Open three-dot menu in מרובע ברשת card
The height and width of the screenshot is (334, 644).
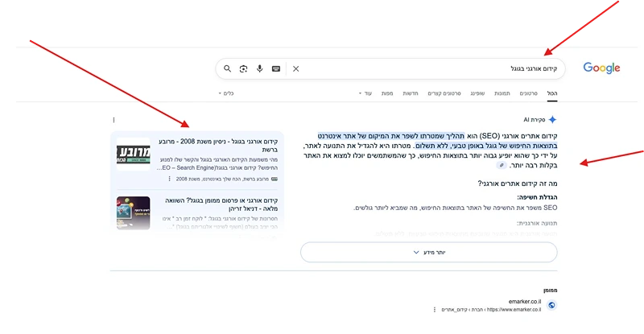169,179
